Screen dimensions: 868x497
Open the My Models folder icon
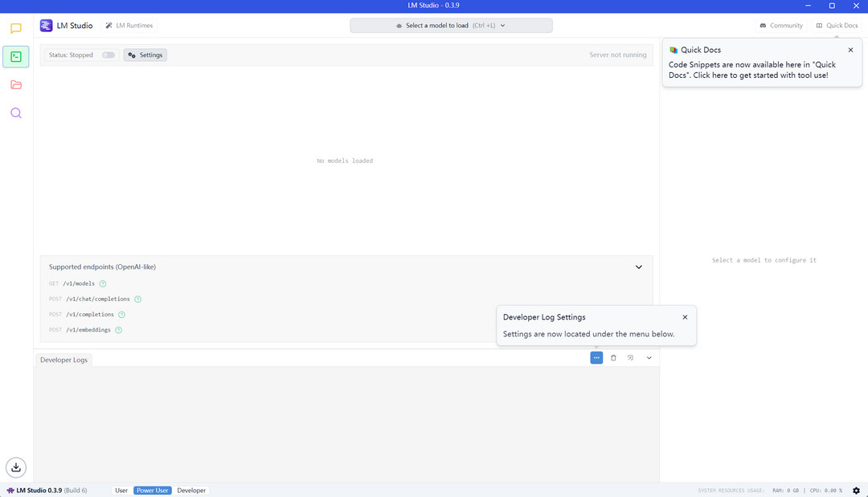16,85
